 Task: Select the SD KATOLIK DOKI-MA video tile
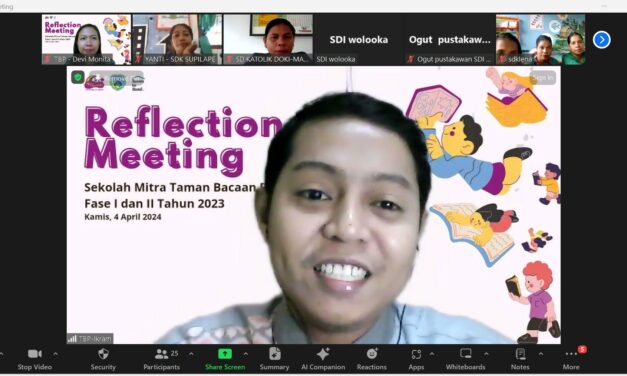(268, 39)
